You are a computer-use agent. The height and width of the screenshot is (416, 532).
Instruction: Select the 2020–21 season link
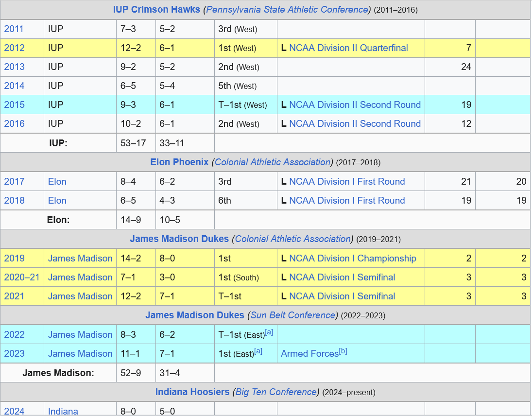coord(22,277)
